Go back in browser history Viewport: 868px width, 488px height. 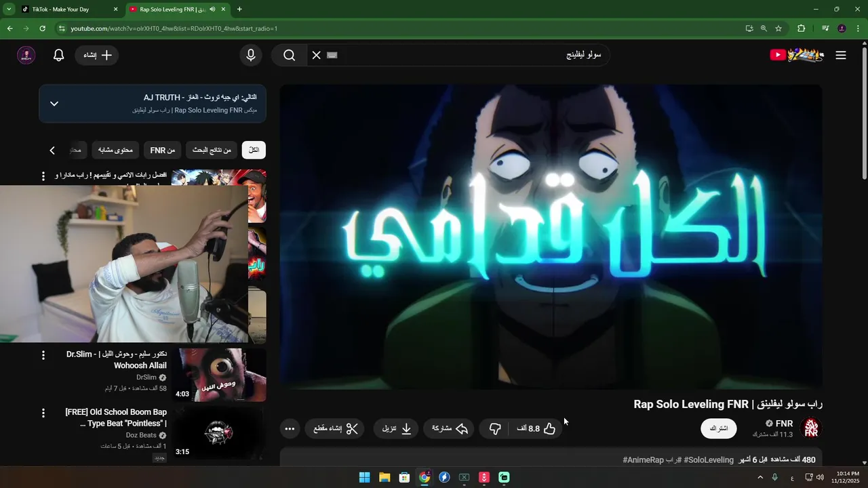pyautogui.click(x=9, y=28)
